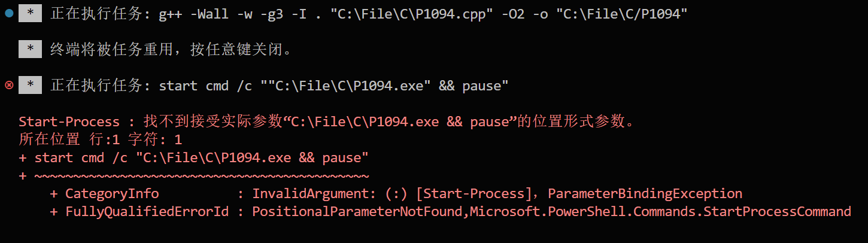Click the 所在位置 行:1 字符: 1 line
The width and height of the screenshot is (868, 243).
point(100,140)
